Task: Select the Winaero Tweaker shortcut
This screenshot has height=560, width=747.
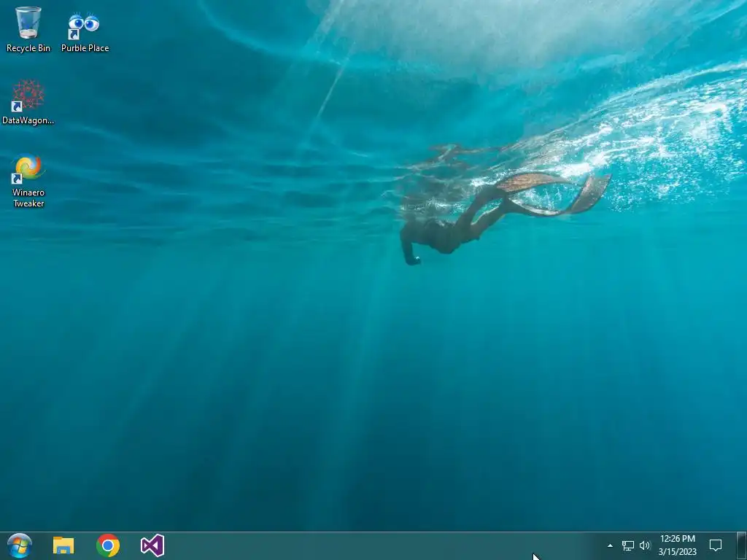Action: point(28,181)
